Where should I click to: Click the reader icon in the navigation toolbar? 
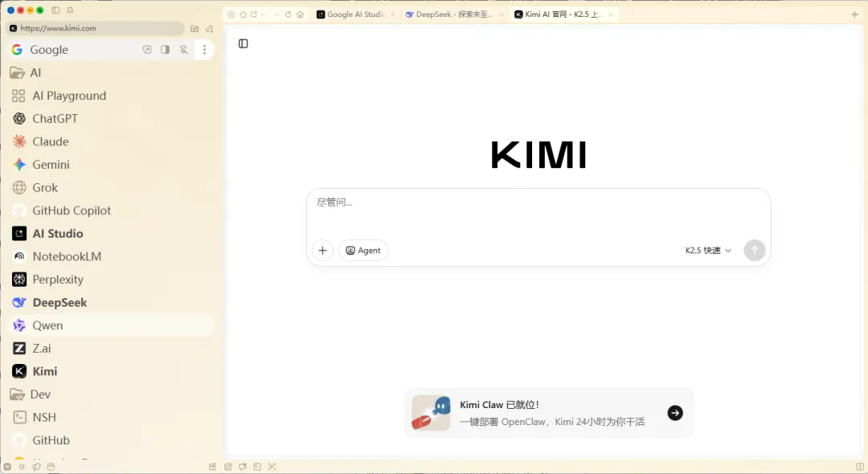231,14
